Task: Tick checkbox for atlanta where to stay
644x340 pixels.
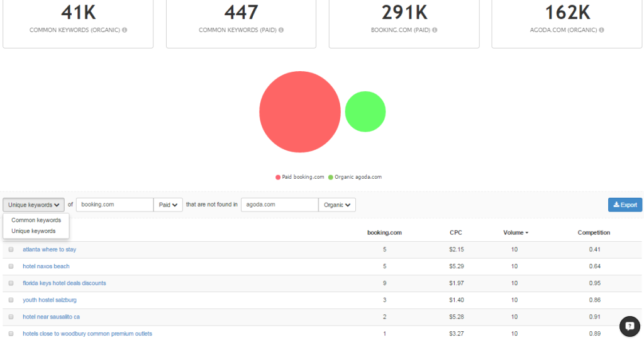Action: pos(11,249)
